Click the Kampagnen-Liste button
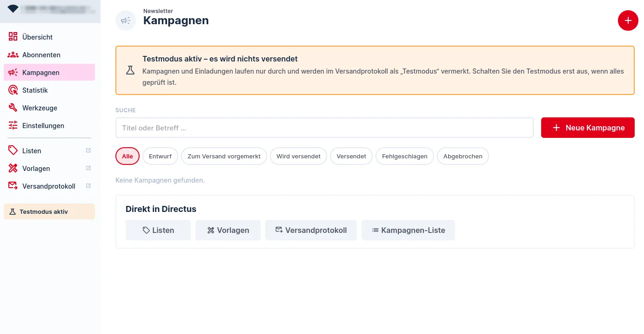This screenshot has width=644, height=334. (408, 230)
